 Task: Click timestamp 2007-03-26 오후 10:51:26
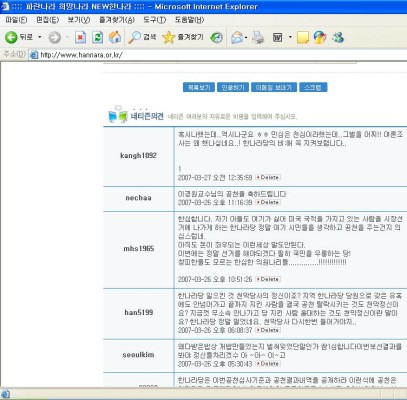pos(215,279)
